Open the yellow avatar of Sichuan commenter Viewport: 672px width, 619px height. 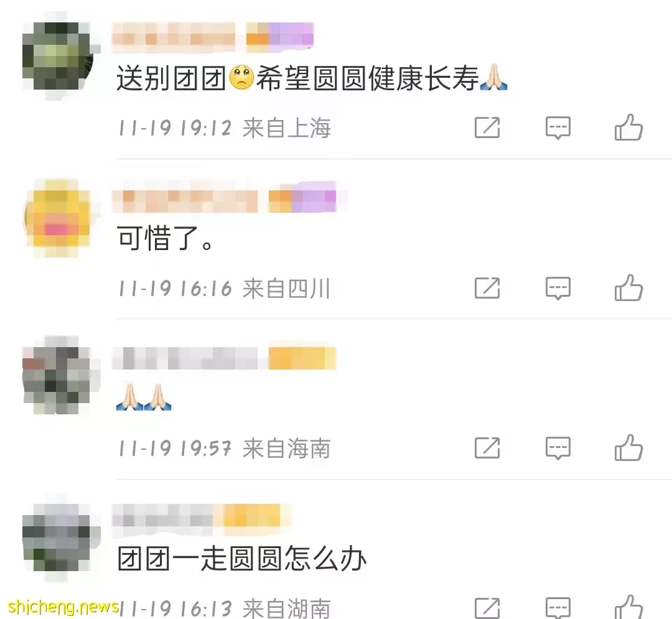point(57,218)
